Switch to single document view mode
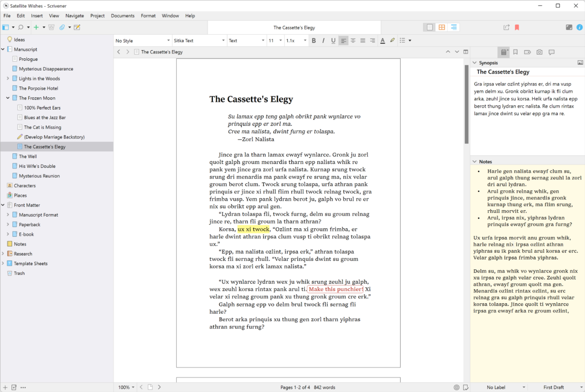 click(429, 27)
